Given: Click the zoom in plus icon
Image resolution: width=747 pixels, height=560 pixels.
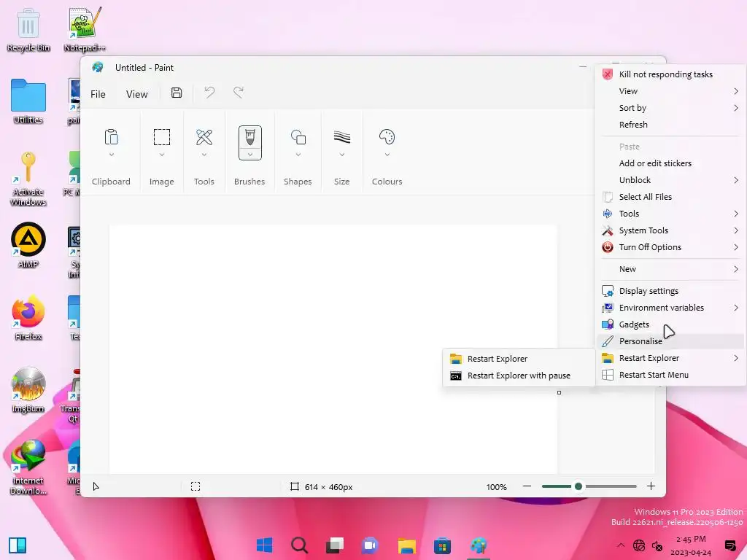Looking at the screenshot, I should [x=651, y=486].
